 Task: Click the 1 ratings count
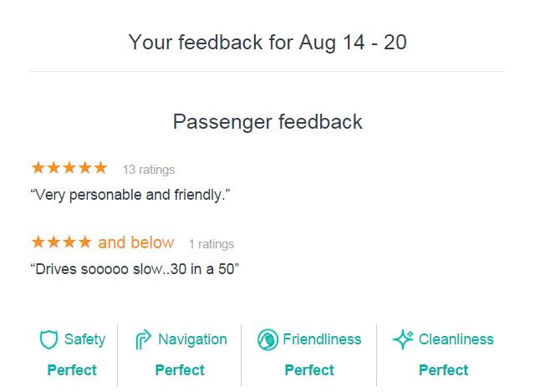pos(211,244)
